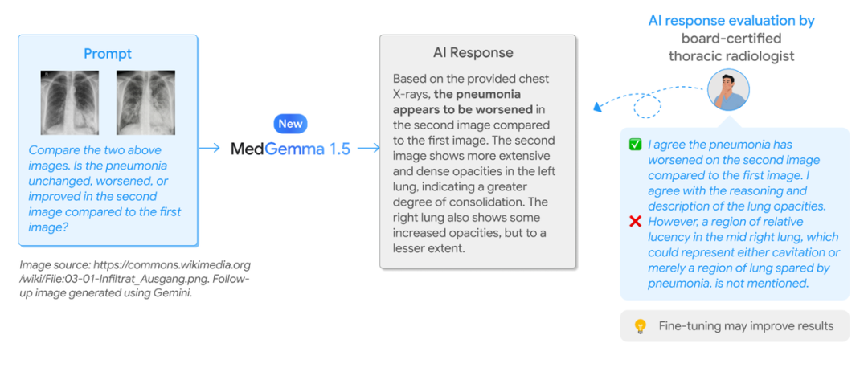Click the Prompt heading

pos(108,54)
